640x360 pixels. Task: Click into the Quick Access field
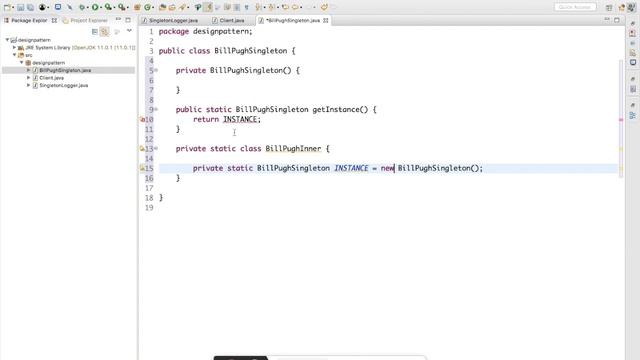575,7
